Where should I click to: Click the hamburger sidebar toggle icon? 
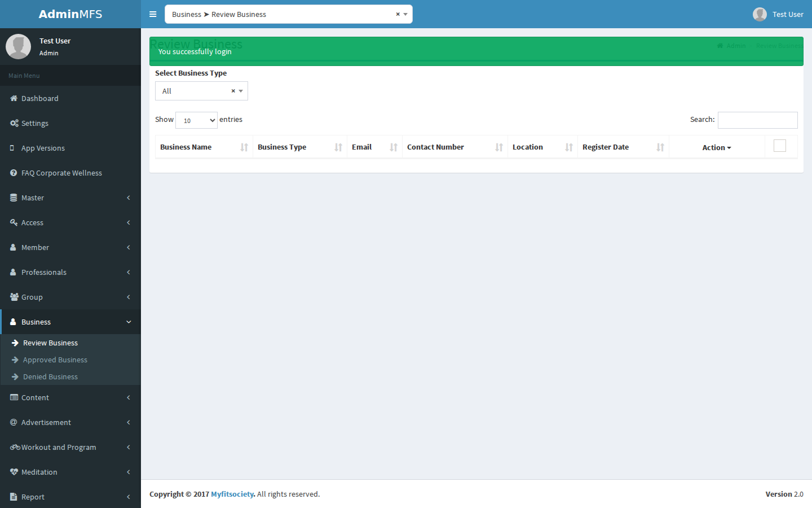[153, 14]
